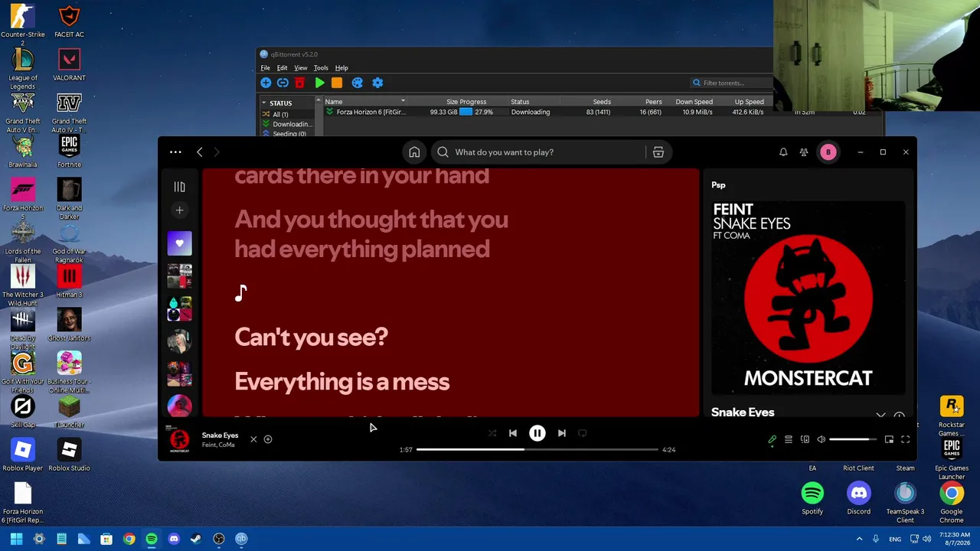
Task: Skip to the previous track
Action: coord(513,433)
